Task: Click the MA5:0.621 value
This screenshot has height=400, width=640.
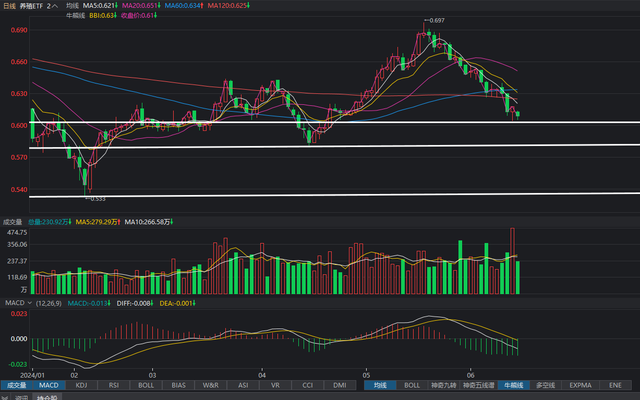Action: (x=100, y=6)
